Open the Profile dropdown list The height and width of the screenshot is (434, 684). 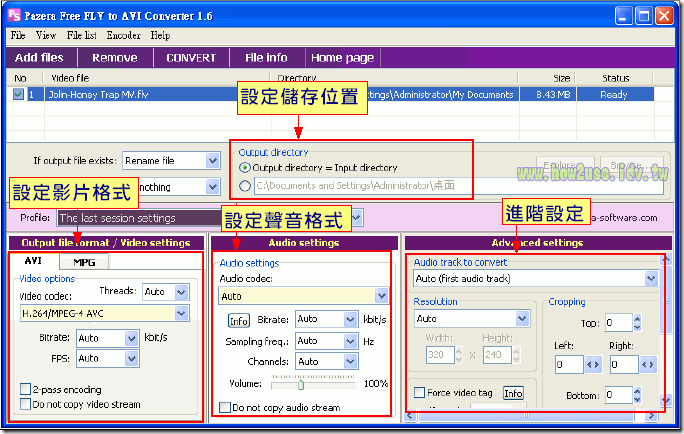[x=353, y=217]
